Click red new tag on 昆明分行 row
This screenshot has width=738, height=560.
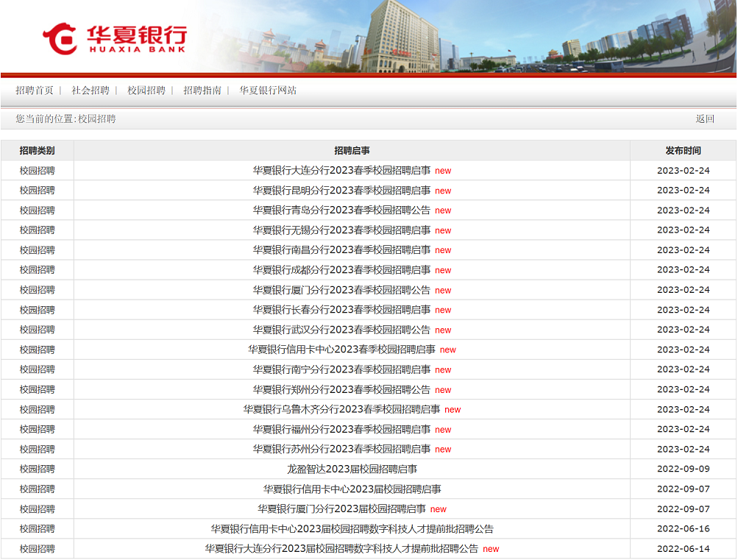(x=443, y=191)
